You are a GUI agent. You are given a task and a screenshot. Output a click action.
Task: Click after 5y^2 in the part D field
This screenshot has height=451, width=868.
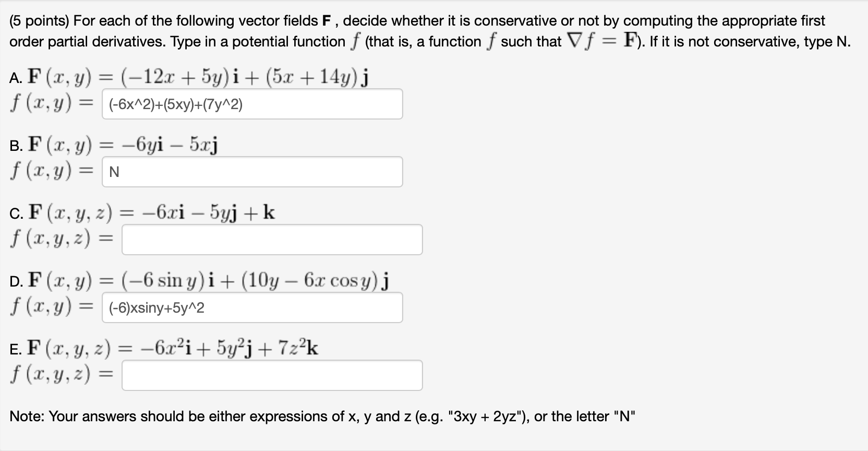click(x=207, y=307)
